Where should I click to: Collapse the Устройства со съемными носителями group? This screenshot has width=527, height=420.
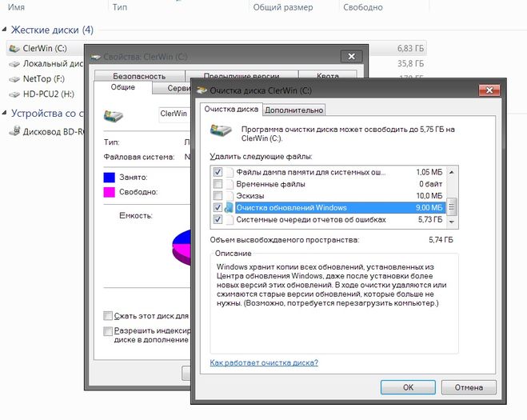tap(6, 114)
